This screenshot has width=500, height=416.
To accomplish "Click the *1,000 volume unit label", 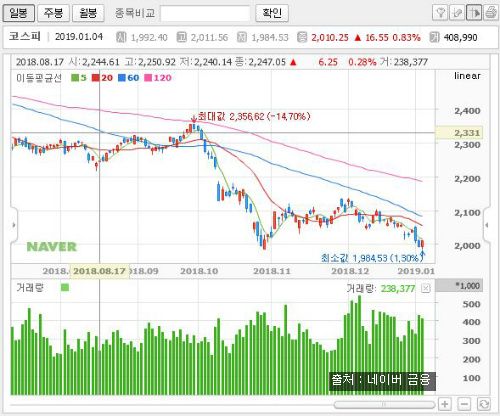I will click(459, 286).
